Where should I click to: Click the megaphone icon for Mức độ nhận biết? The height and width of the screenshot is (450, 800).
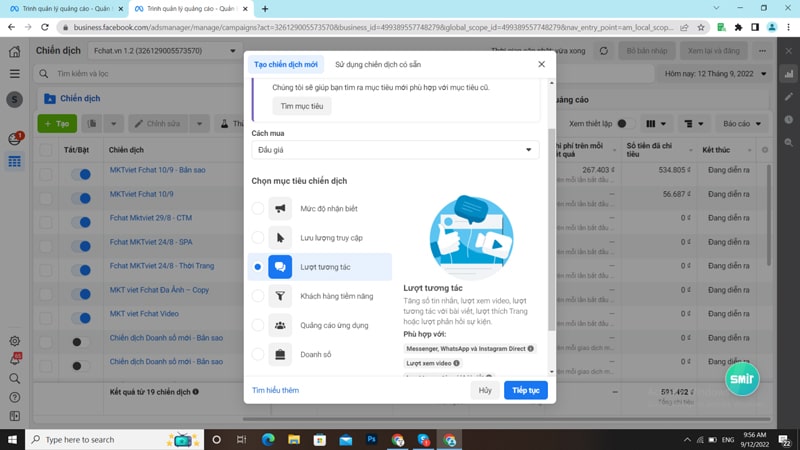[280, 208]
